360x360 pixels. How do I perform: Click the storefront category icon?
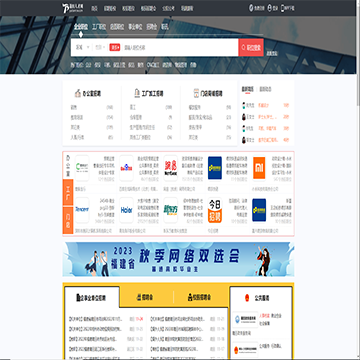point(196,93)
